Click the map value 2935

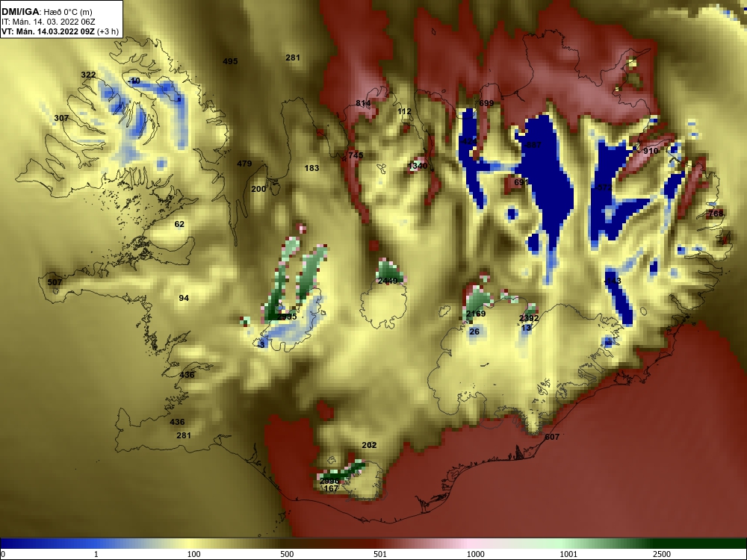point(287,317)
